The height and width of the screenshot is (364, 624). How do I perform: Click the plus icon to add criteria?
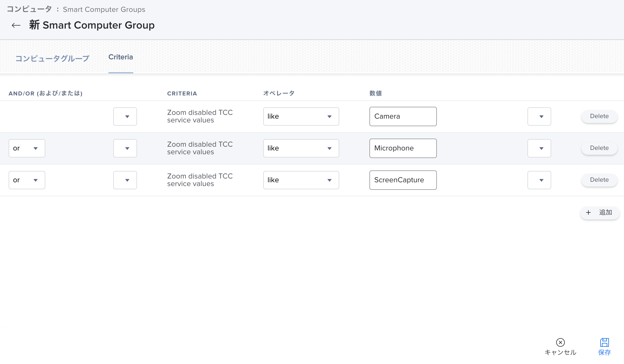pyautogui.click(x=588, y=212)
